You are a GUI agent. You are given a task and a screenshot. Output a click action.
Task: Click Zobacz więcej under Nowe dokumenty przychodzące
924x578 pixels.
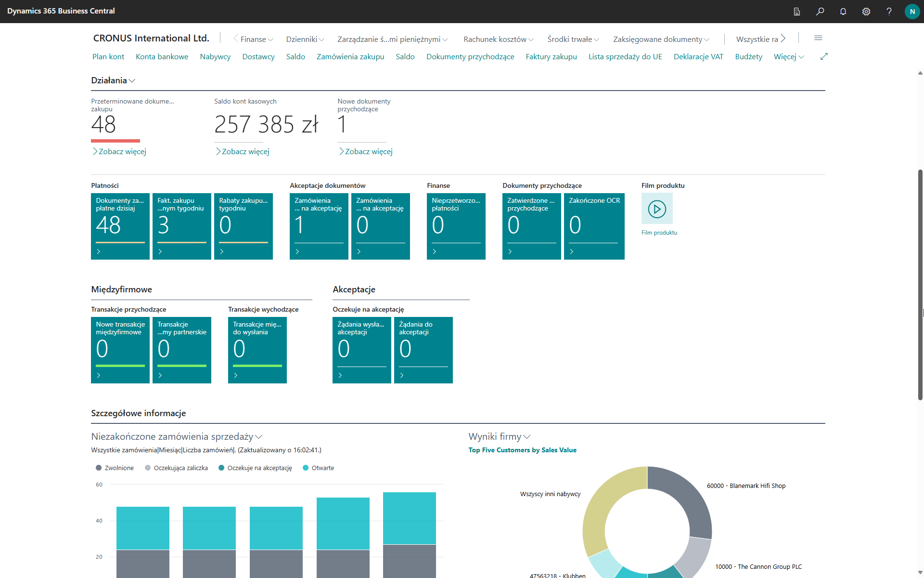pyautogui.click(x=366, y=152)
